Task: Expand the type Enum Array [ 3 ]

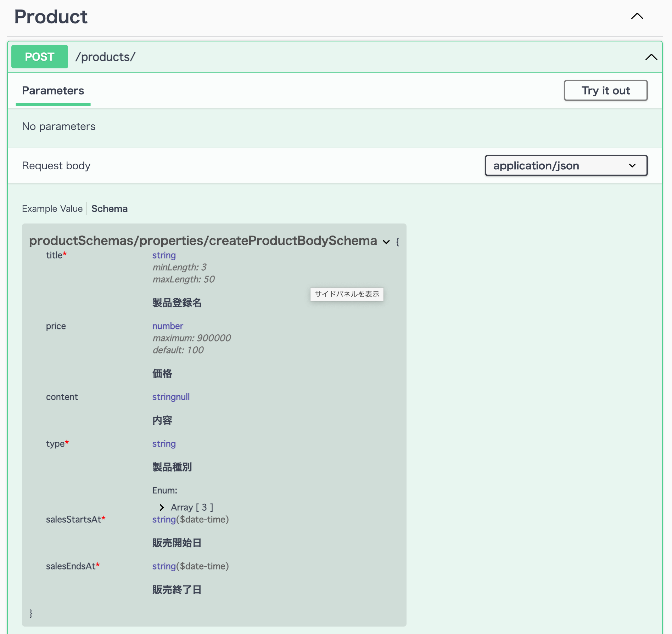Action: click(191, 507)
